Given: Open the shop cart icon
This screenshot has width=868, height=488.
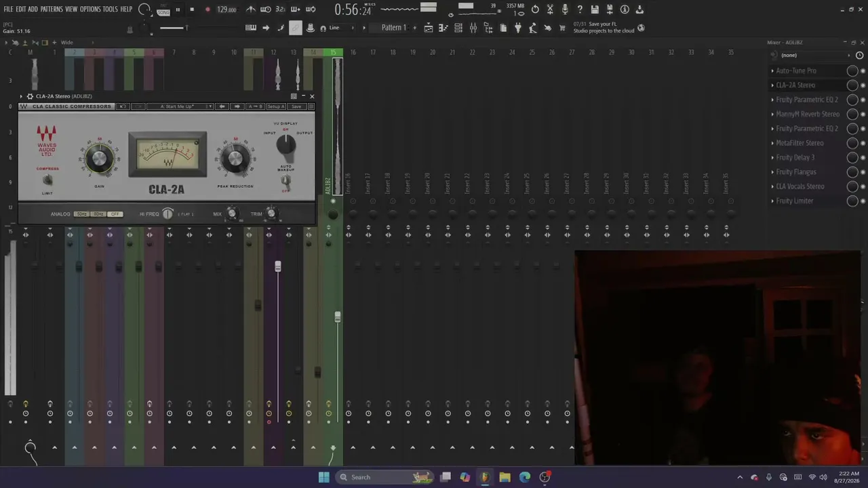Looking at the screenshot, I should click(563, 28).
